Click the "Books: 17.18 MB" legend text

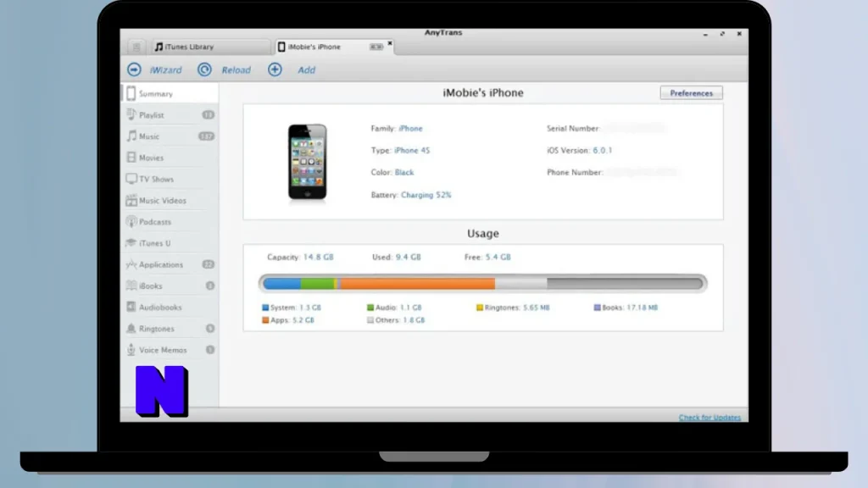click(x=630, y=308)
